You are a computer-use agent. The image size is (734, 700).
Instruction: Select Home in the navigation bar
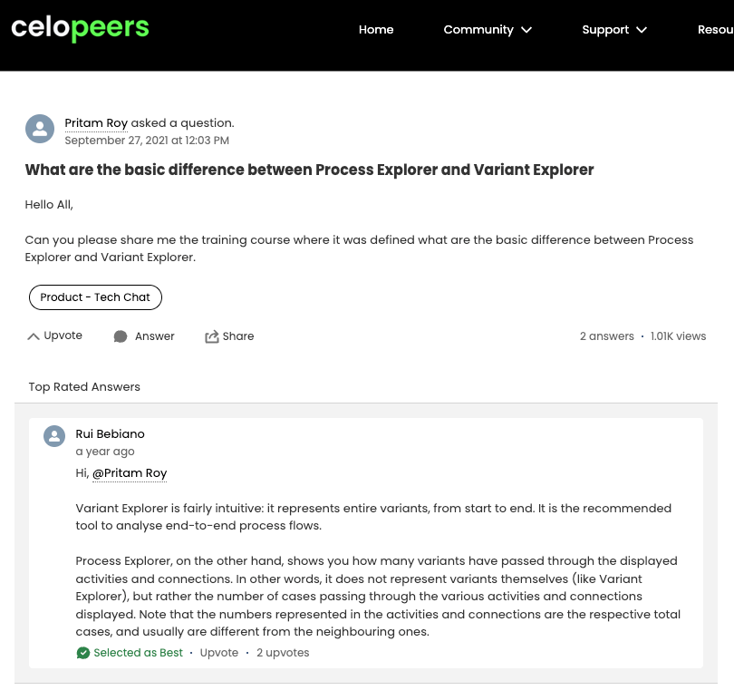tap(376, 29)
